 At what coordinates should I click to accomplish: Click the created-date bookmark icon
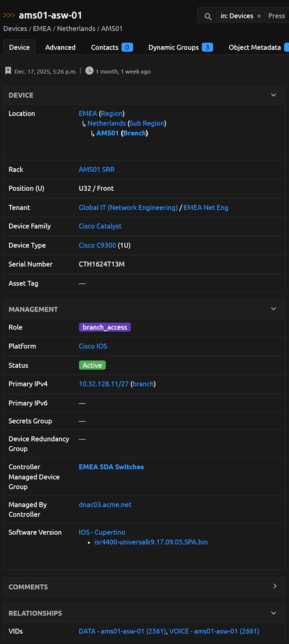click(8, 71)
